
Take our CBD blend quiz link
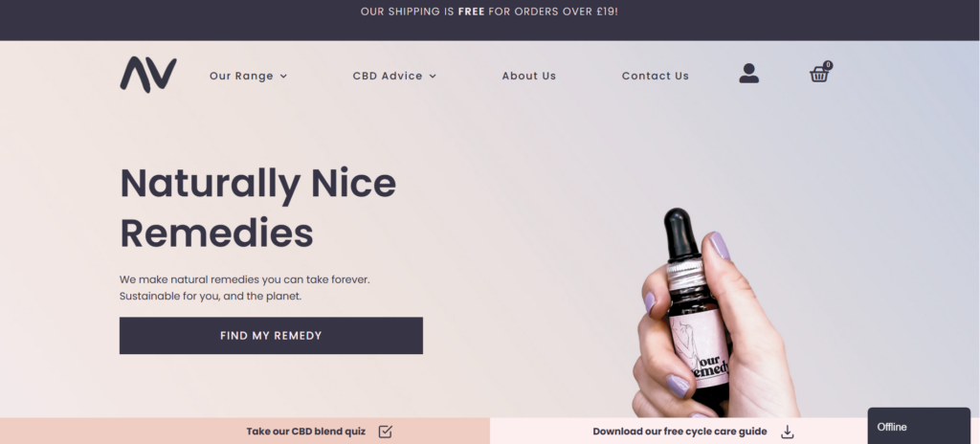click(305, 432)
